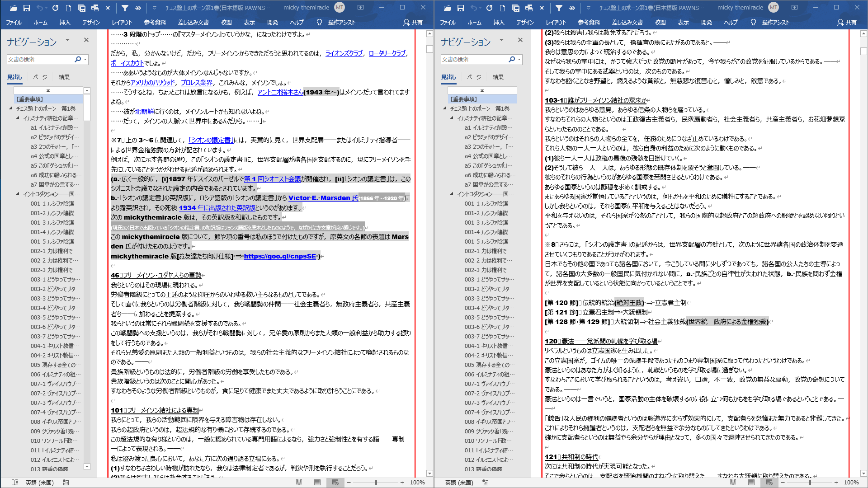Save all icon in right window toolbar

pyautogui.click(x=516, y=8)
